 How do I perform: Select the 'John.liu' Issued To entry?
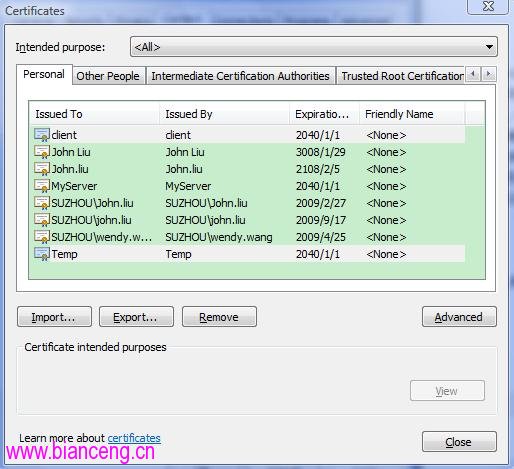pyautogui.click(x=70, y=169)
